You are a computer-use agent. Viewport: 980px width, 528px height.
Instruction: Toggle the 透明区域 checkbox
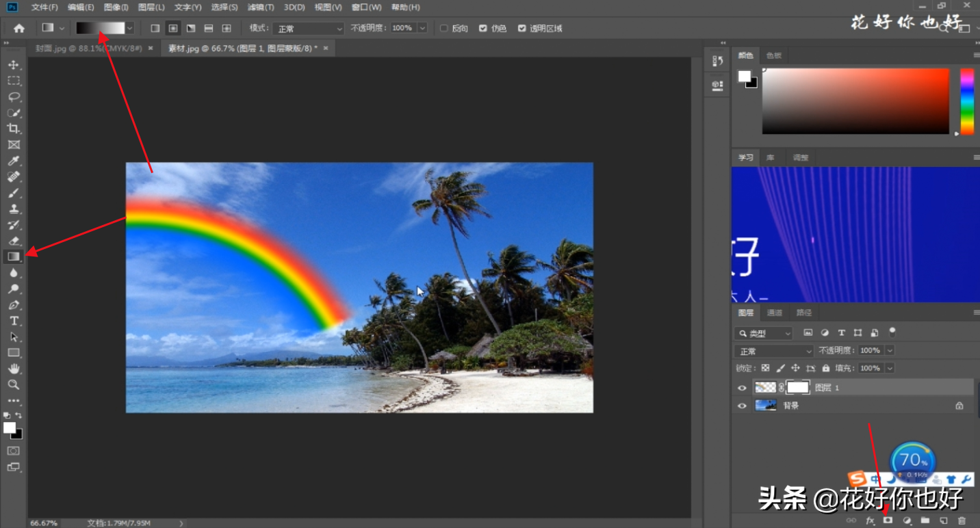[521, 28]
